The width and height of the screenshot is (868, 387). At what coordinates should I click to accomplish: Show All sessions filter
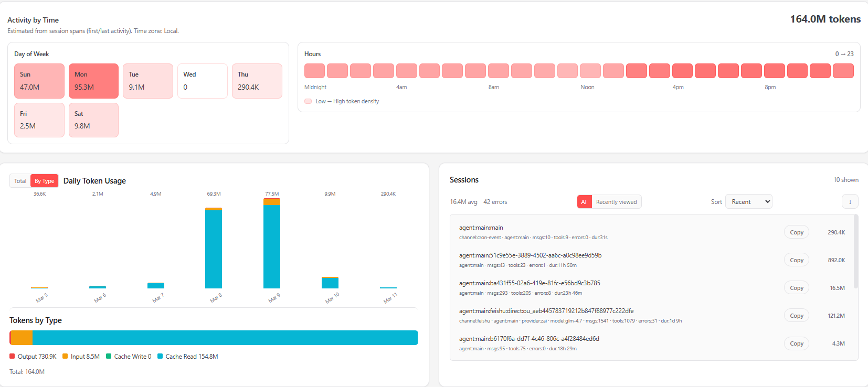(x=584, y=202)
